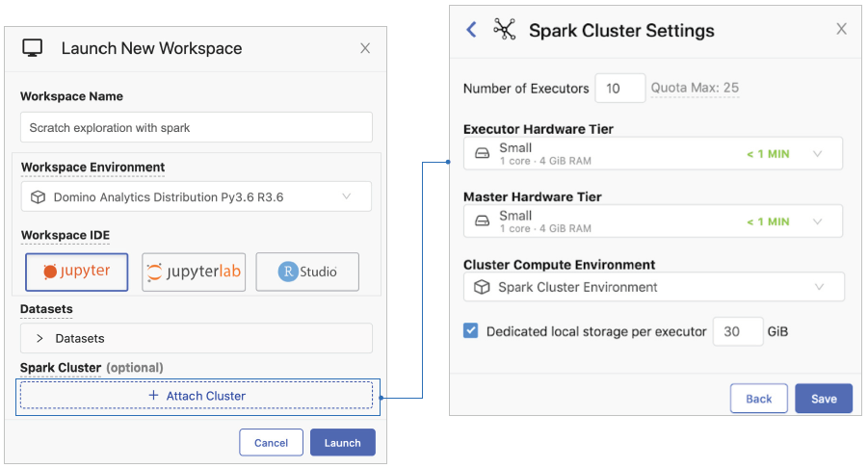Save the Spark cluster settings
Screen dimensions: 868x468
tap(824, 399)
